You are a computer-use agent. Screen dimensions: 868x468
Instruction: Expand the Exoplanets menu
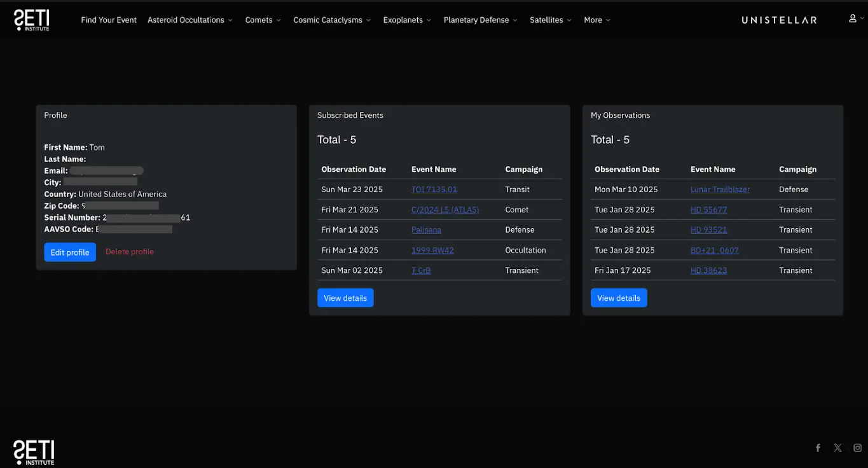point(407,20)
